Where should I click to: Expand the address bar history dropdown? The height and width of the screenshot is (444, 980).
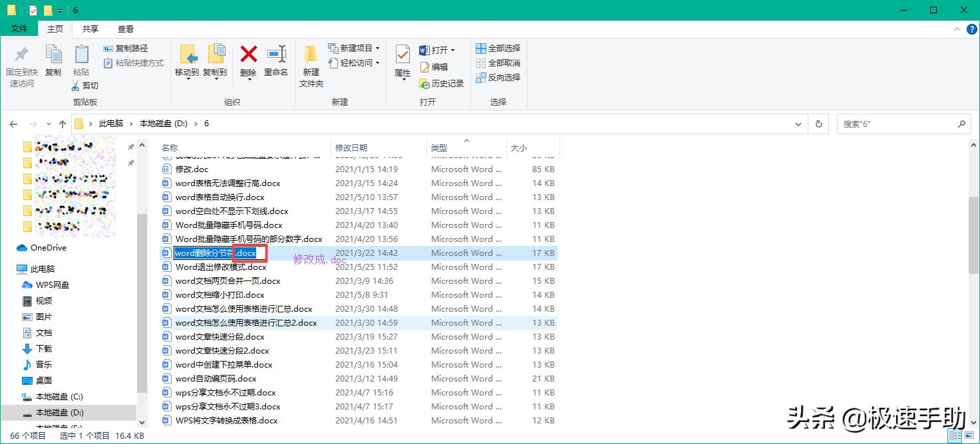[x=798, y=124]
